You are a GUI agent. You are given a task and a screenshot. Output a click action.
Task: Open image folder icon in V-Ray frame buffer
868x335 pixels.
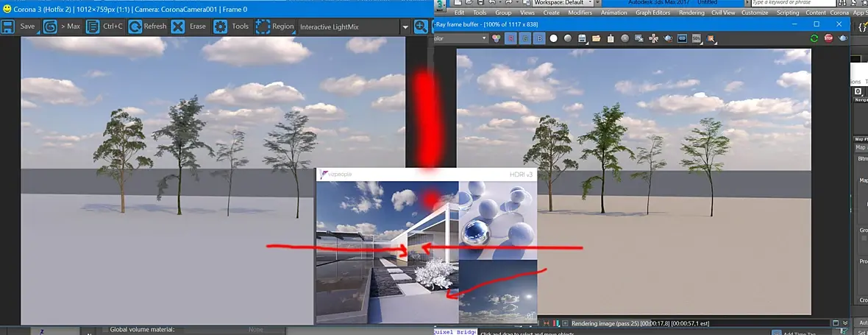pos(596,38)
